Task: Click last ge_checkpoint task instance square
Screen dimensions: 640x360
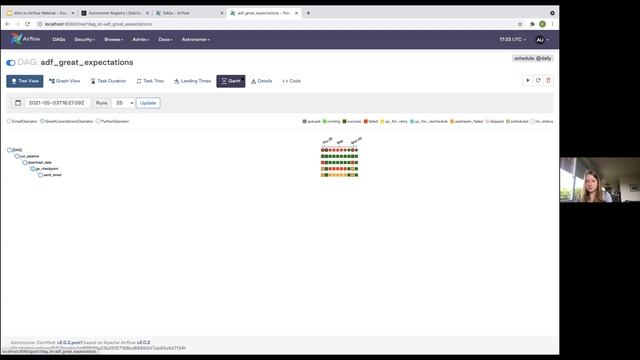Action: pyautogui.click(x=356, y=169)
